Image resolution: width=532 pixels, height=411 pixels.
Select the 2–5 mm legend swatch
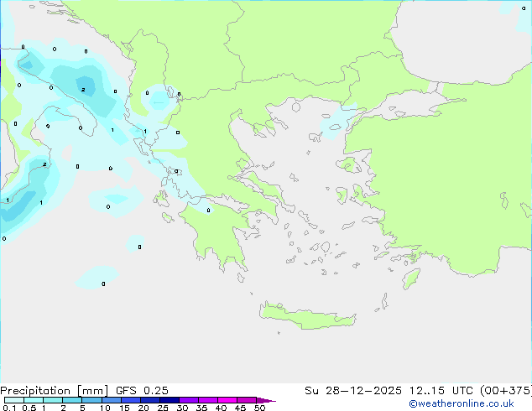click(72, 400)
